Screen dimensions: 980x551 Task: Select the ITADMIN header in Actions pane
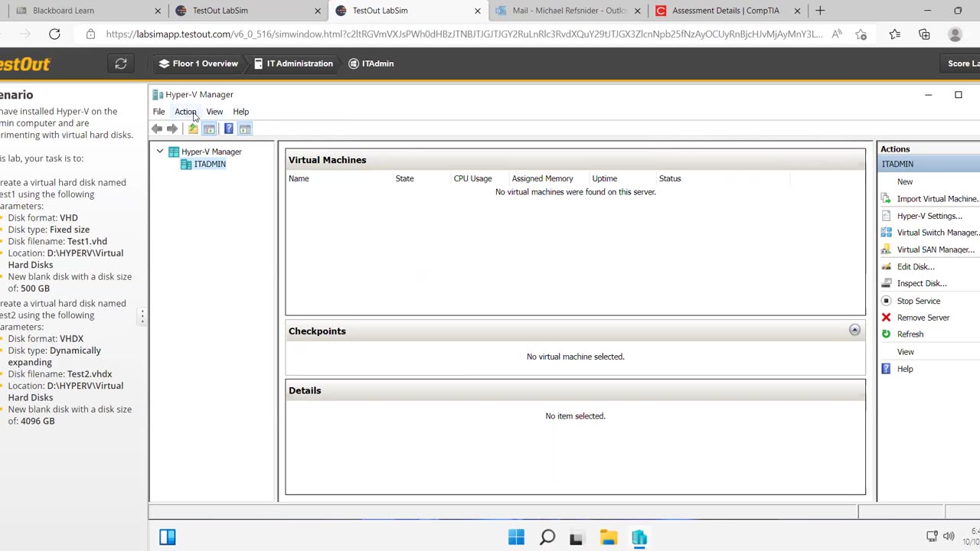[x=929, y=165]
